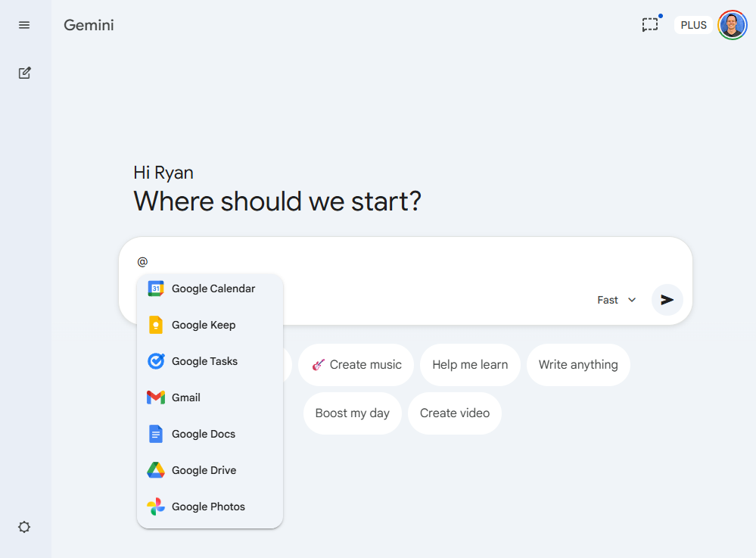Viewport: 756px width, 558px height.
Task: Pick Google Photos from the list
Action: pyautogui.click(x=210, y=507)
